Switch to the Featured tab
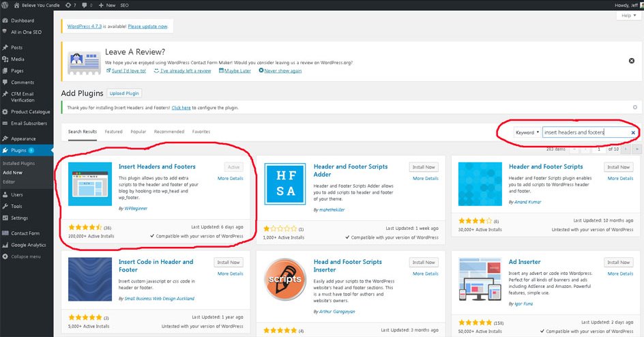644x337 pixels. [x=113, y=132]
